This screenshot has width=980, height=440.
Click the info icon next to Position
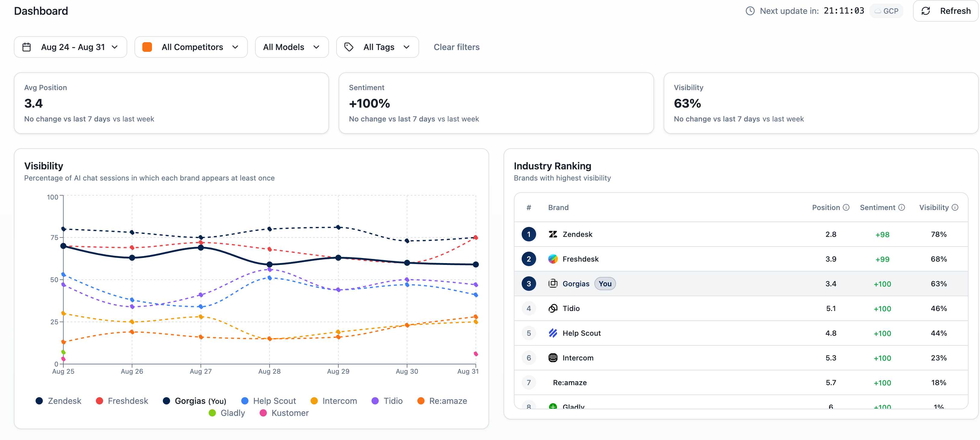[x=846, y=208]
